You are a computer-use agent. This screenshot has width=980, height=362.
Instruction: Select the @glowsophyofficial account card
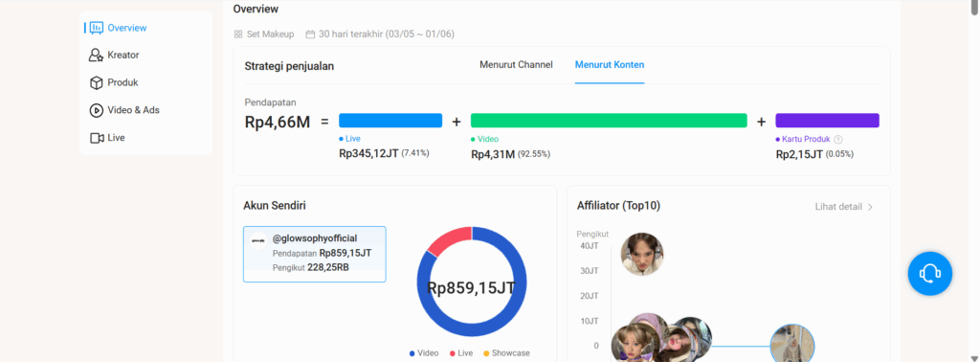click(314, 255)
